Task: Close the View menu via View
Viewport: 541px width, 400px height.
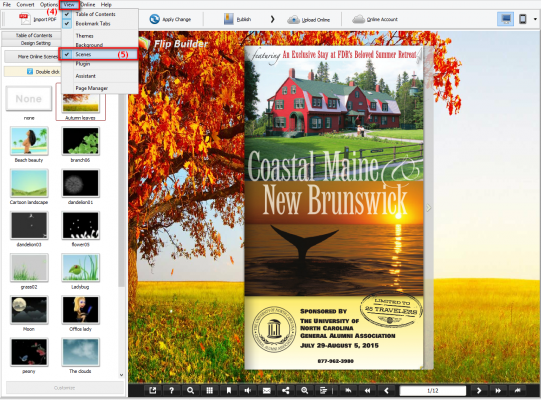Action: 69,4
